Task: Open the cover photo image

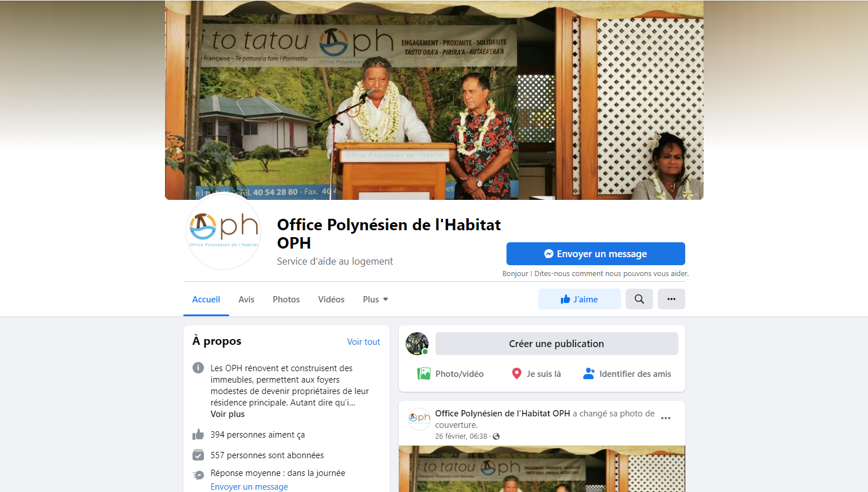Action: tap(434, 100)
